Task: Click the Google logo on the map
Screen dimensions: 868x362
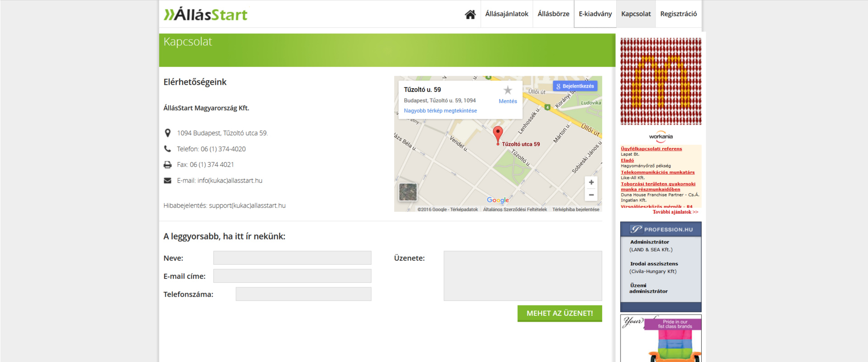Action: click(498, 200)
